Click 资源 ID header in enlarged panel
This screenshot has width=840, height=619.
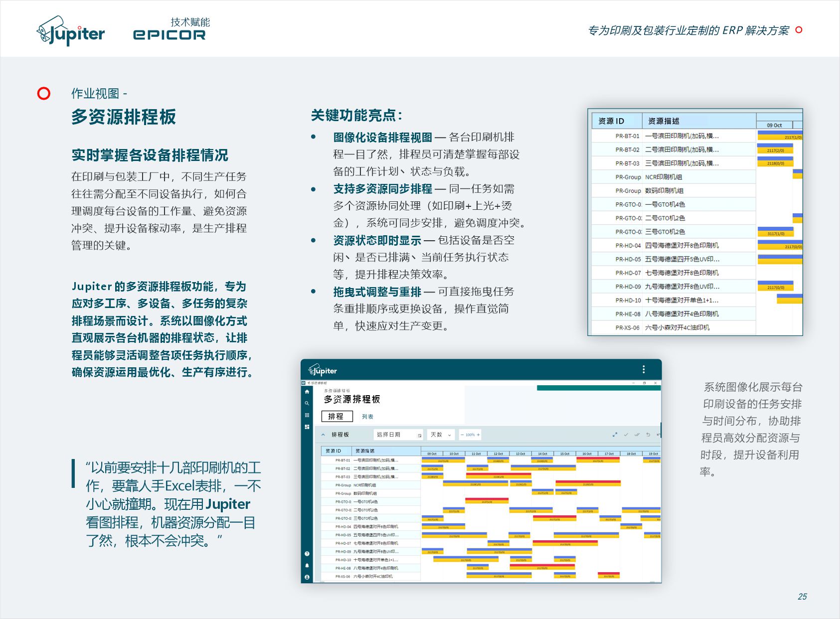617,121
